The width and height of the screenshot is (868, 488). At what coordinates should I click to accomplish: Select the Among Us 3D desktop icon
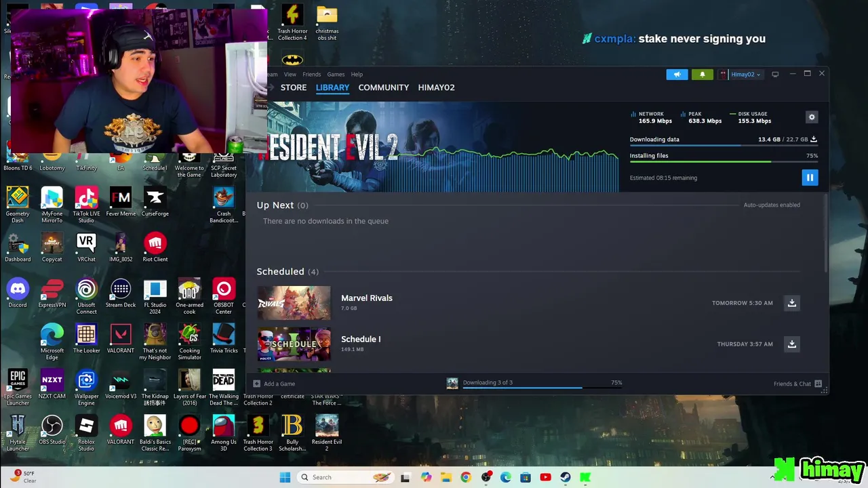pyautogui.click(x=224, y=433)
